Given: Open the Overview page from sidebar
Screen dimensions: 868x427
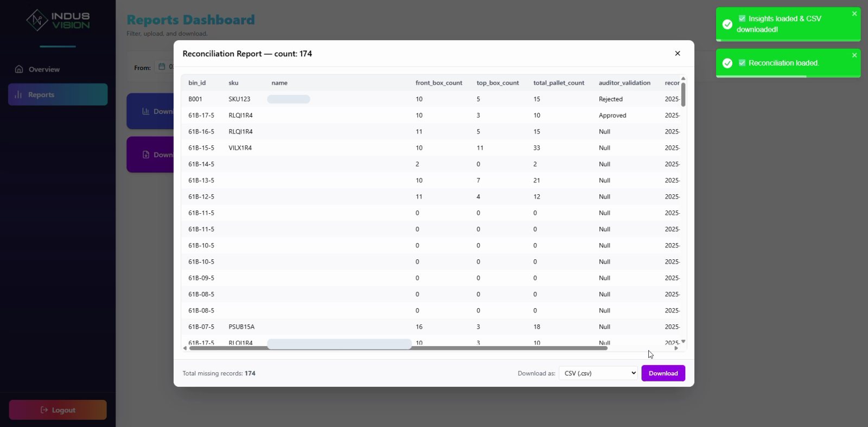Looking at the screenshot, I should tap(58, 69).
